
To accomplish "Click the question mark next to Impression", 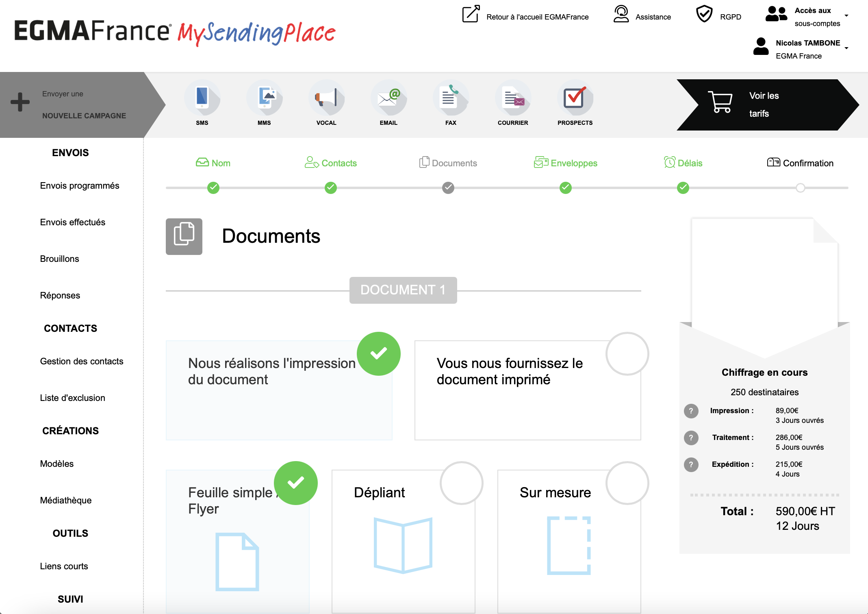I will (691, 411).
